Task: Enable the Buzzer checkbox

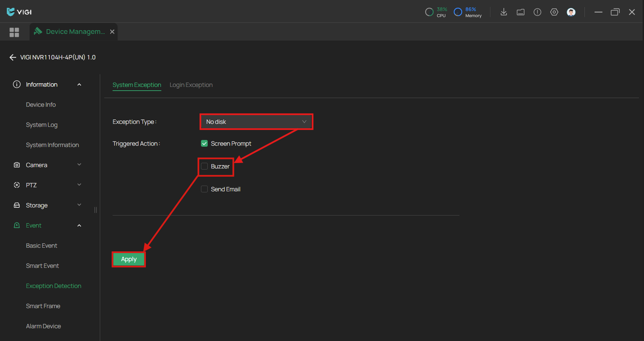Action: click(204, 166)
